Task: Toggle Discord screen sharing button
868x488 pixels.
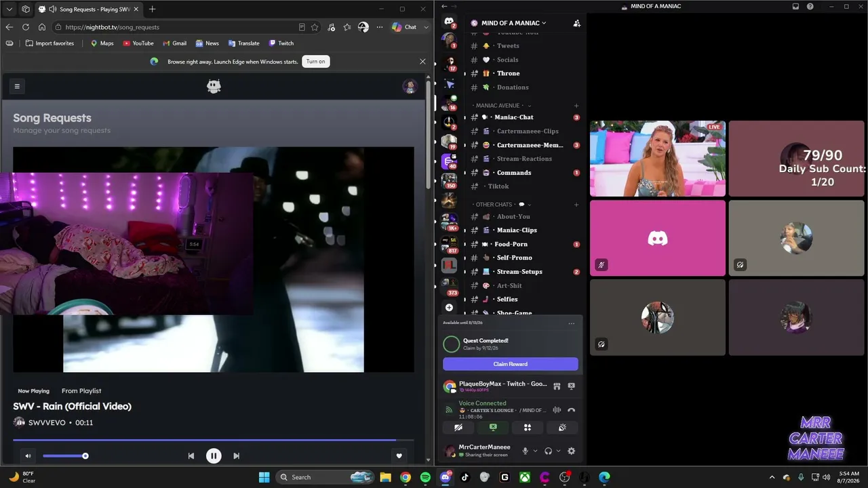Action: click(493, 428)
